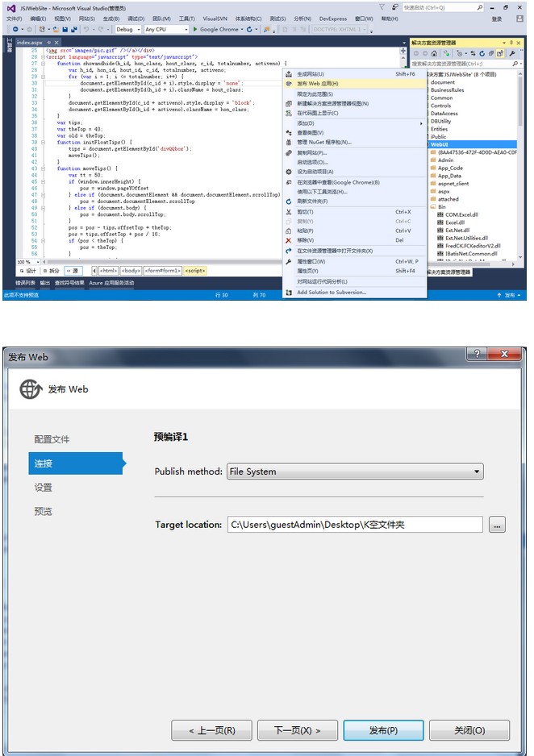Image resolution: width=534 pixels, height=756 pixels.
Task: Collapse the moveTips function outline at line 43
Action: [43, 168]
